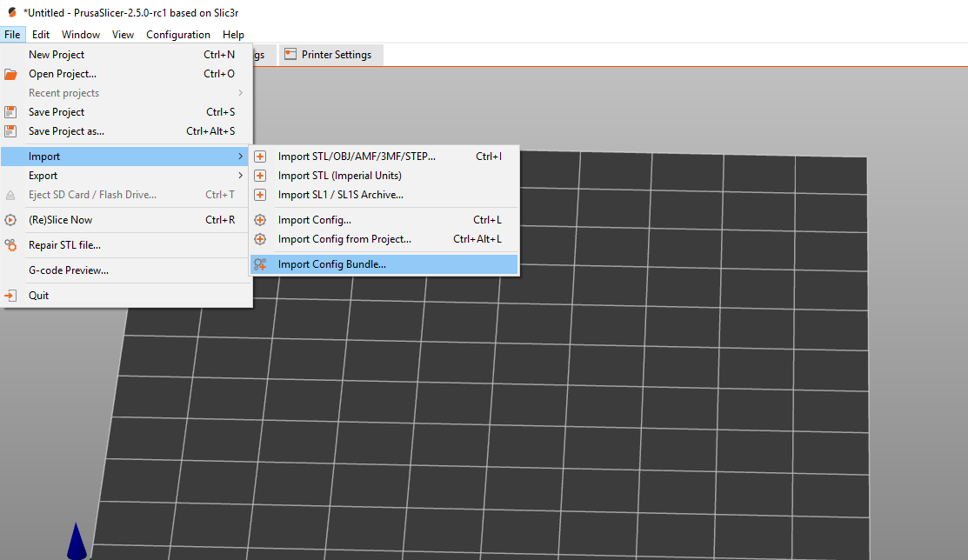
Task: Click the Quit exit icon
Action: point(11,296)
